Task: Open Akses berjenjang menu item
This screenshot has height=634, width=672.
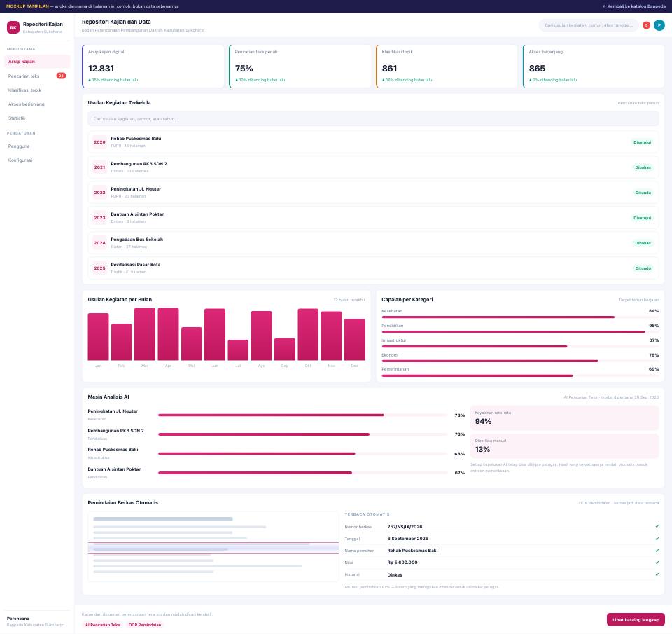Action: tap(37, 104)
